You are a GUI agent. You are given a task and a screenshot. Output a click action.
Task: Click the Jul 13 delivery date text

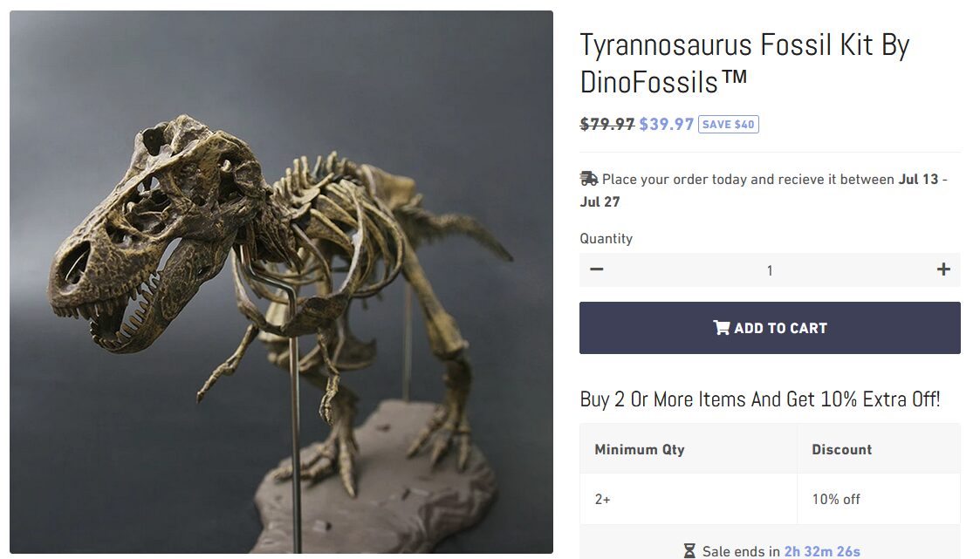click(918, 180)
